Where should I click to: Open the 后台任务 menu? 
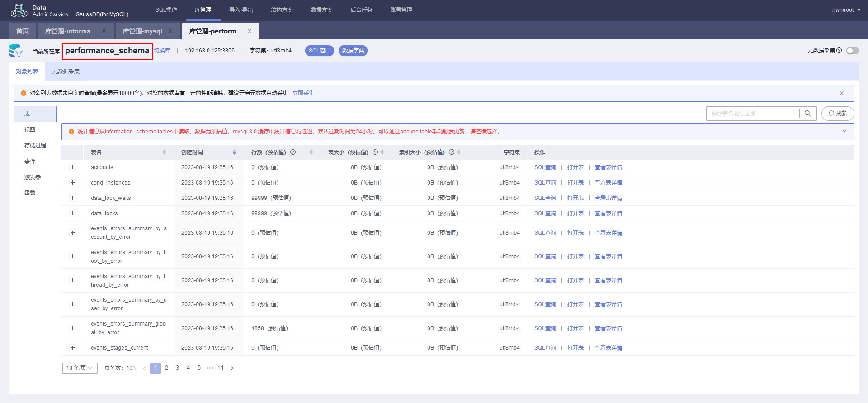pos(361,10)
